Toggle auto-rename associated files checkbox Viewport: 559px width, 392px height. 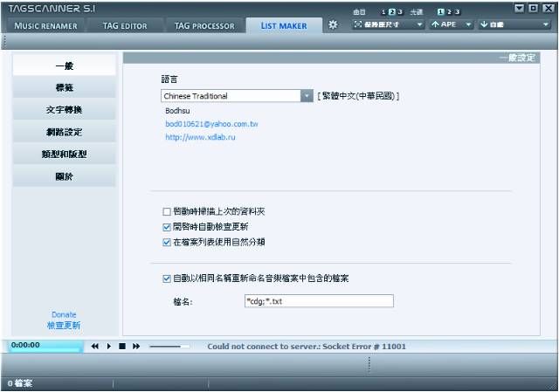point(167,279)
